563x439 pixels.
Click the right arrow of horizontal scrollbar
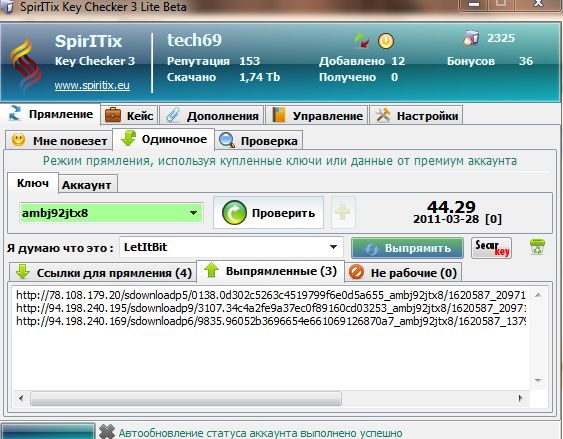520,398
